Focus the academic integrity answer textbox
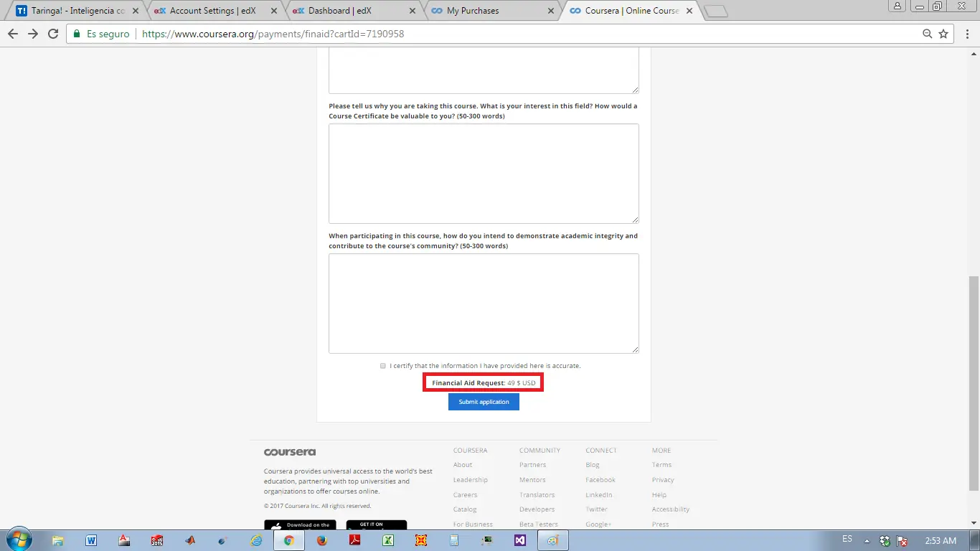The height and width of the screenshot is (551, 980). point(484,303)
